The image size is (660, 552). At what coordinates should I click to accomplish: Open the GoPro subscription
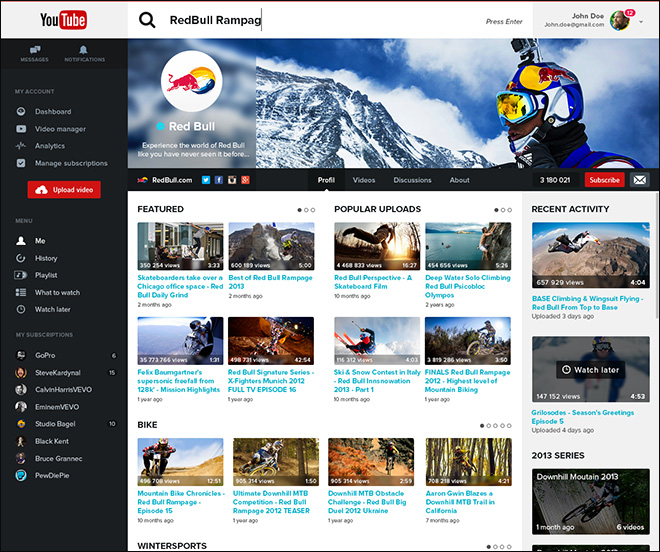click(47, 355)
